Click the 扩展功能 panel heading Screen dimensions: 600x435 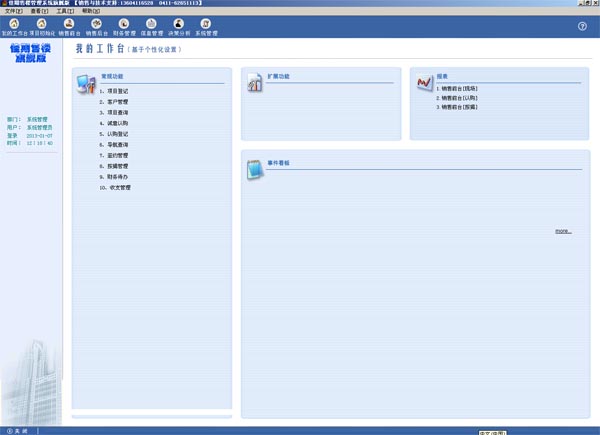[x=279, y=76]
